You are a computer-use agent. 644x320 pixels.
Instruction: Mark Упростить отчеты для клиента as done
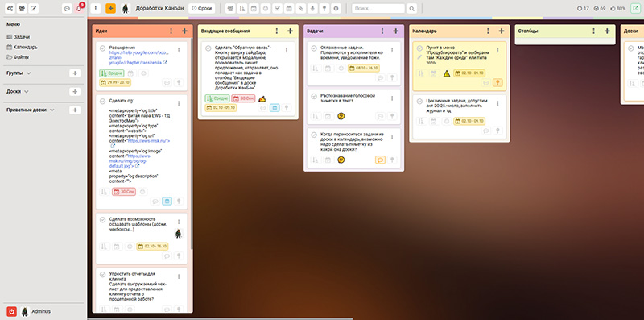tap(103, 274)
